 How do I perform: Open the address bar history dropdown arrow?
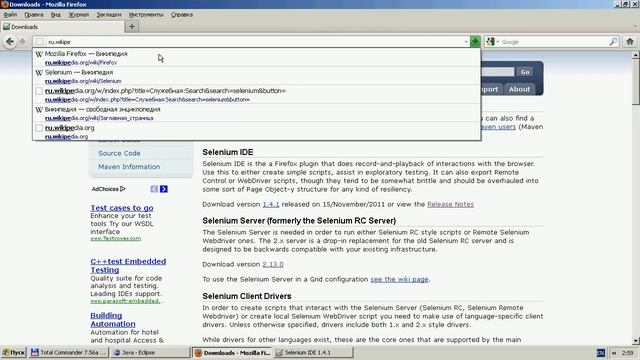click(x=466, y=42)
